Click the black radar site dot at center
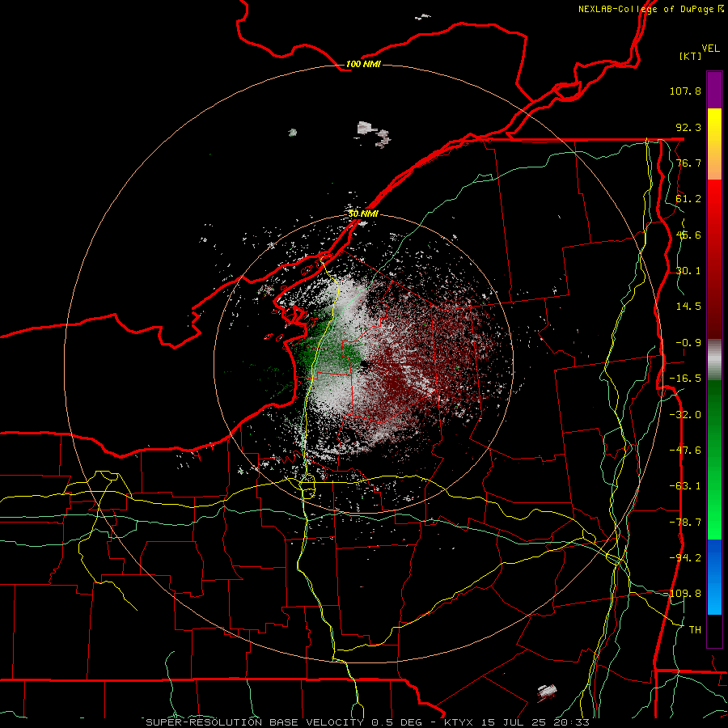 pos(365,366)
